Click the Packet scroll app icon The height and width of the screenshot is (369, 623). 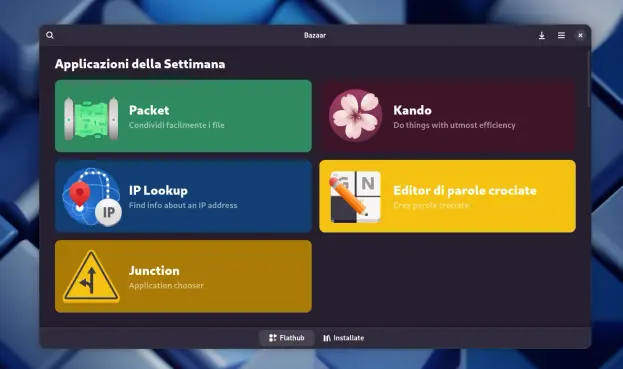91,118
